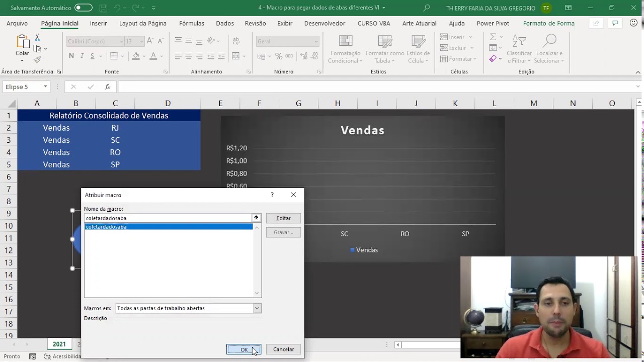
Task: Toggle the Salvamento Automático switch
Action: [x=83, y=8]
